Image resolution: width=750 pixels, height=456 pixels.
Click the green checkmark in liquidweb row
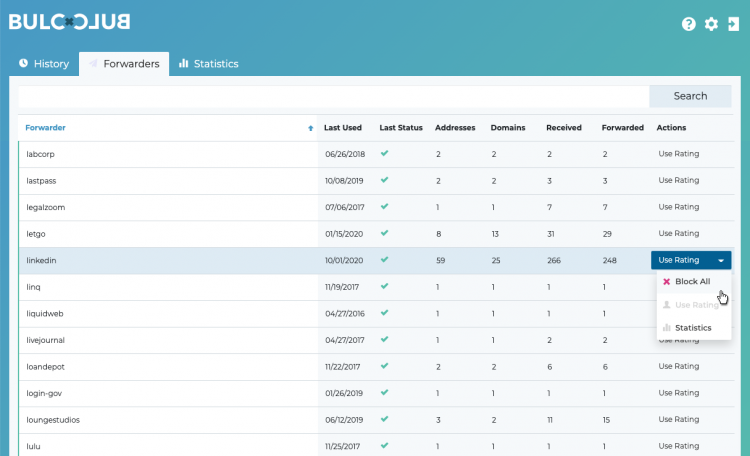[x=385, y=313]
